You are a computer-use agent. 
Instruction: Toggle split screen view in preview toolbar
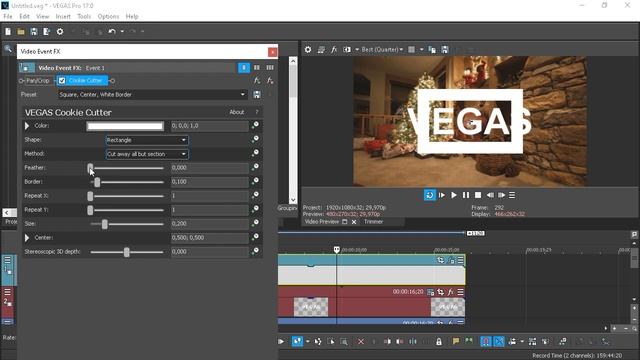[x=347, y=49]
